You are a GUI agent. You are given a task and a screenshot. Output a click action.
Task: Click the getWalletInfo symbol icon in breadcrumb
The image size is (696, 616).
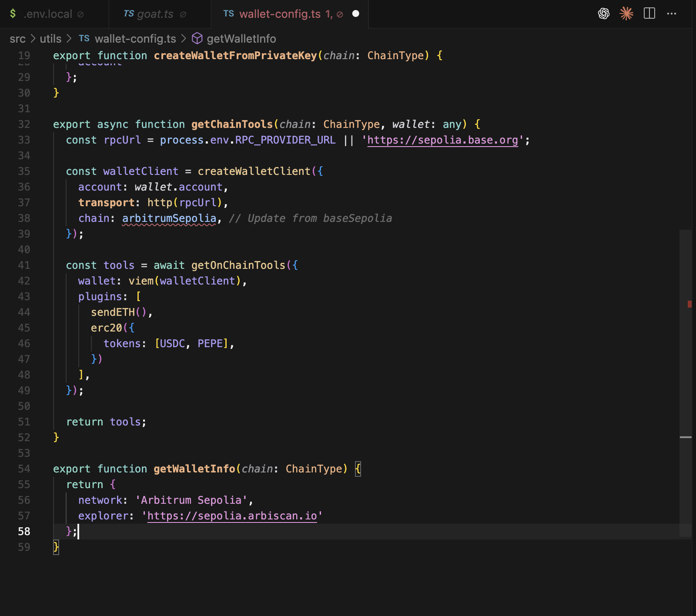pyautogui.click(x=197, y=39)
